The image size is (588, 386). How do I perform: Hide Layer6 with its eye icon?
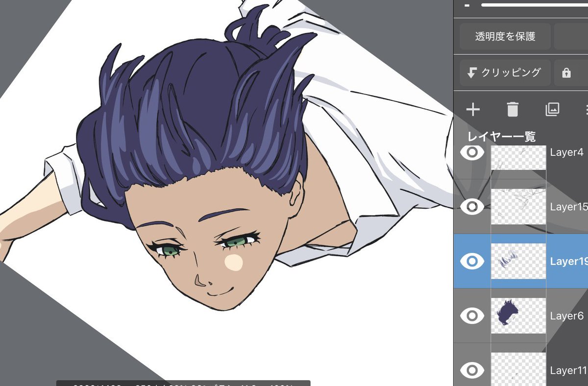[x=472, y=316]
